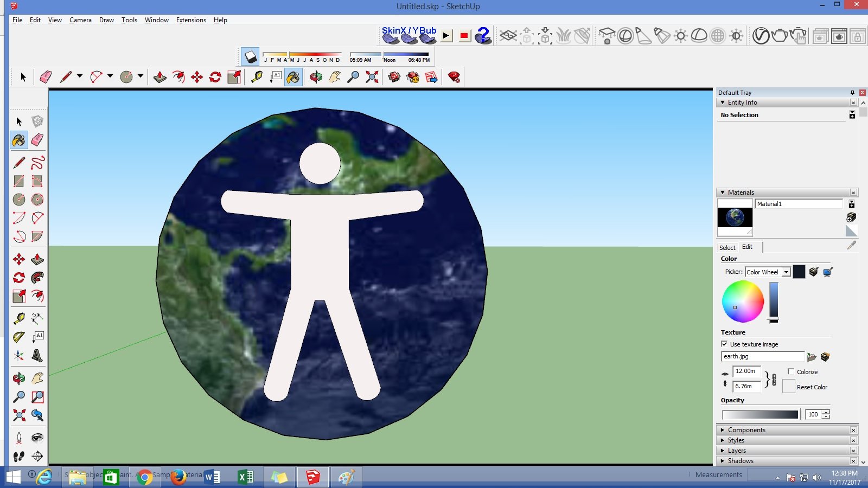Choose the Offset tool in the left toolbar
The width and height of the screenshot is (868, 488).
coord(37,296)
